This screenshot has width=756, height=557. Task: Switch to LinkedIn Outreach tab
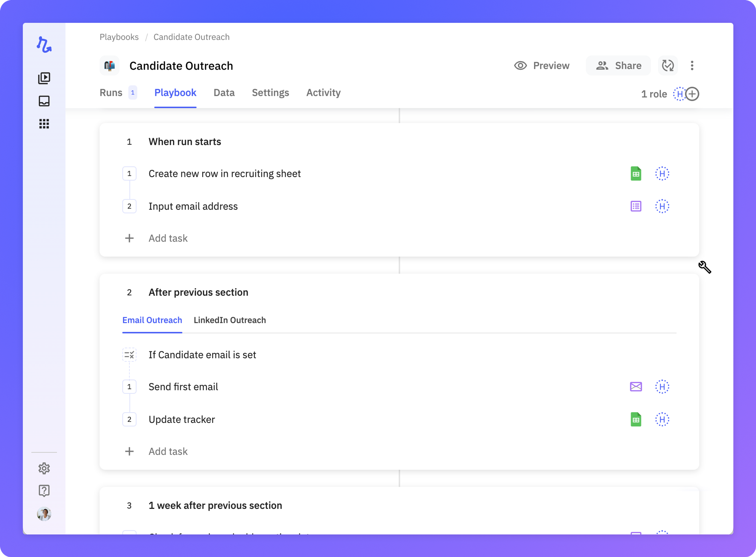(230, 320)
